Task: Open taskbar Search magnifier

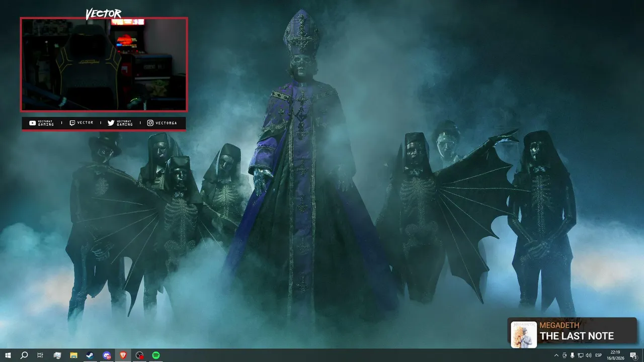Action: click(x=24, y=355)
